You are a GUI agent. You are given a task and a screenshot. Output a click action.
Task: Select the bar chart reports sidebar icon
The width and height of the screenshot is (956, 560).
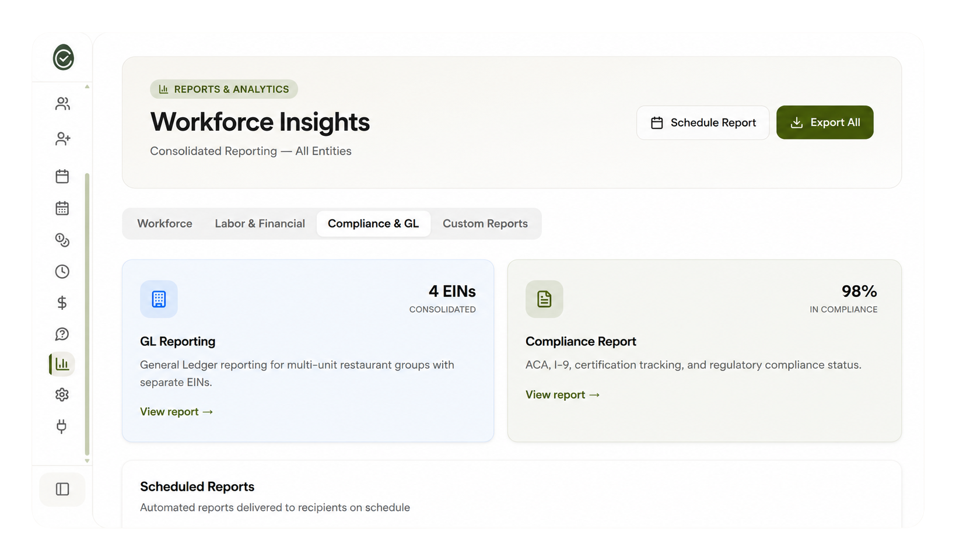(x=62, y=364)
